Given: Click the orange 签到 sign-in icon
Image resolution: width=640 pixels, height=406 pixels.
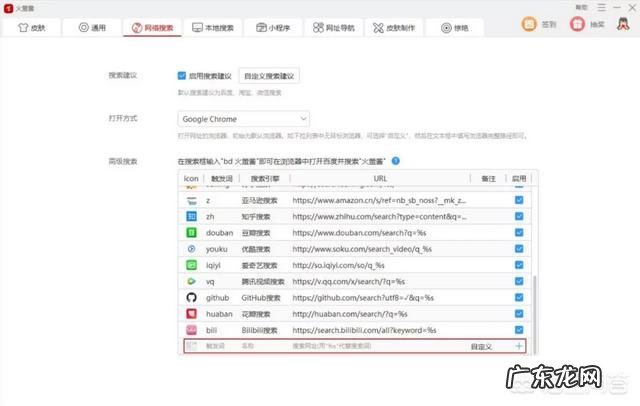Looking at the screenshot, I should click(x=529, y=24).
